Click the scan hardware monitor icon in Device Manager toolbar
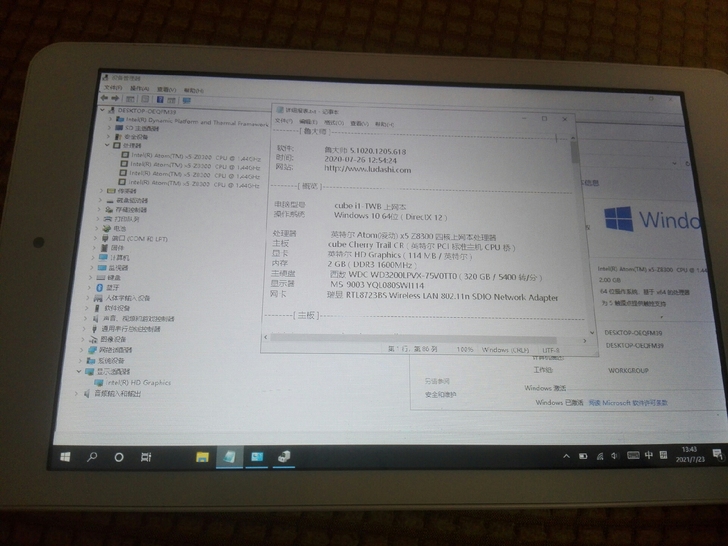 (187, 100)
